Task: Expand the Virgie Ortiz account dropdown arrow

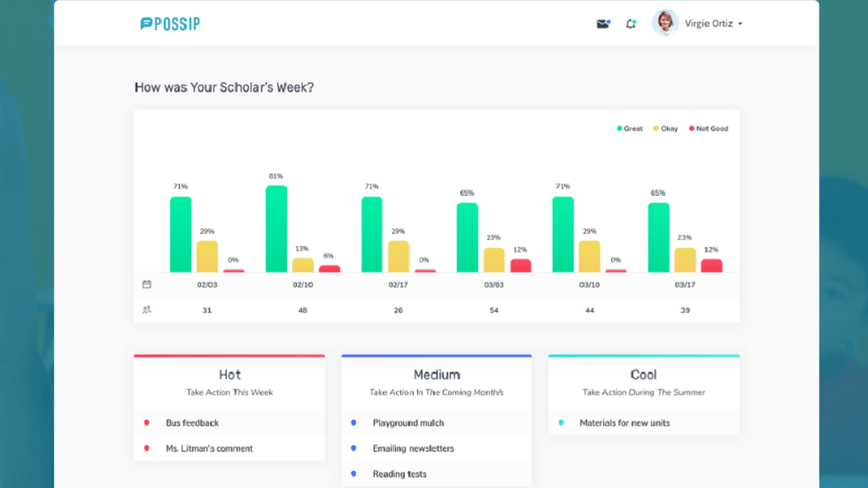Action: click(740, 24)
